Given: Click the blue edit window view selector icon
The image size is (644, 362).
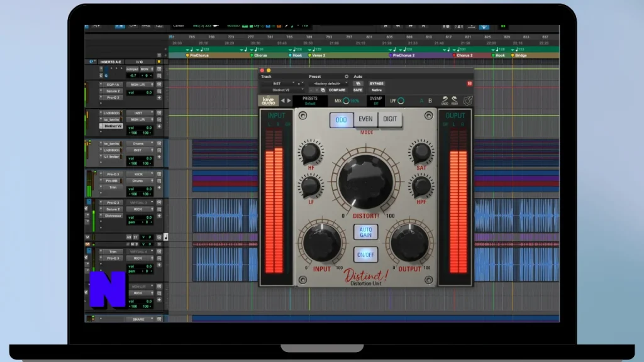Looking at the screenshot, I should coord(91,62).
